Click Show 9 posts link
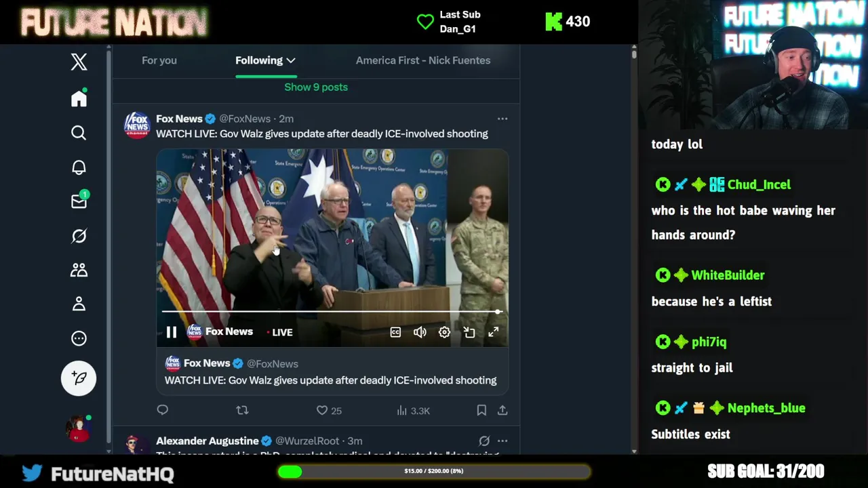The image size is (868, 488). click(x=316, y=87)
